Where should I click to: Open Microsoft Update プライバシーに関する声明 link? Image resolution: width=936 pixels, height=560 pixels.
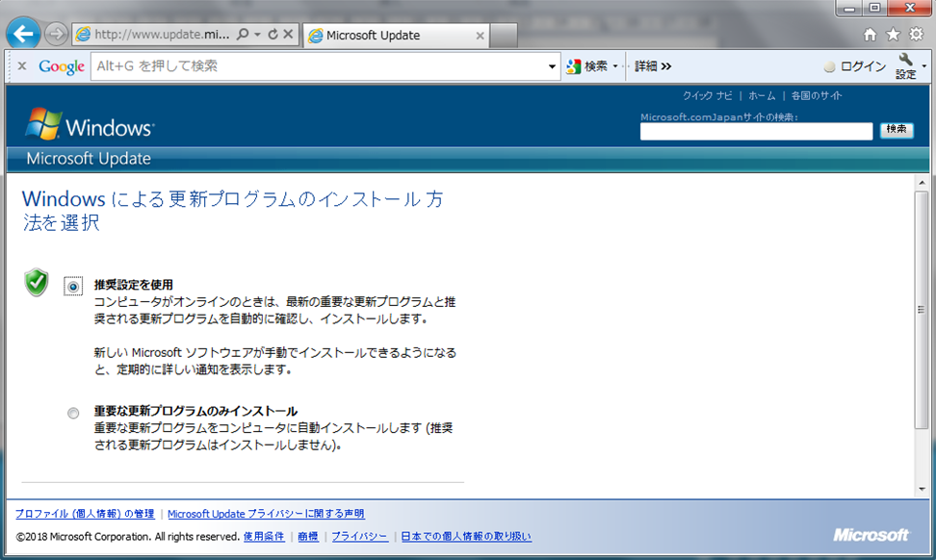[x=266, y=514]
